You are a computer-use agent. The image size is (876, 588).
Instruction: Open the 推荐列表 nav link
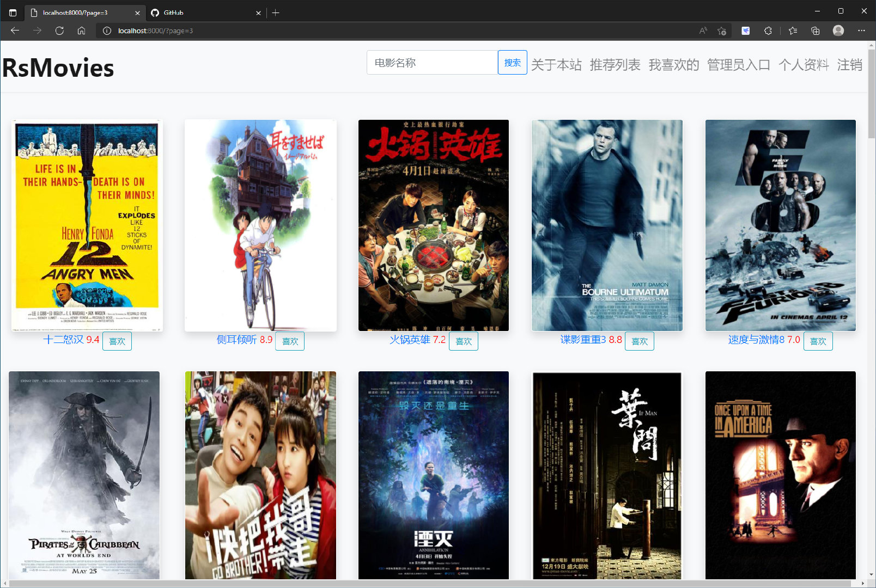615,65
